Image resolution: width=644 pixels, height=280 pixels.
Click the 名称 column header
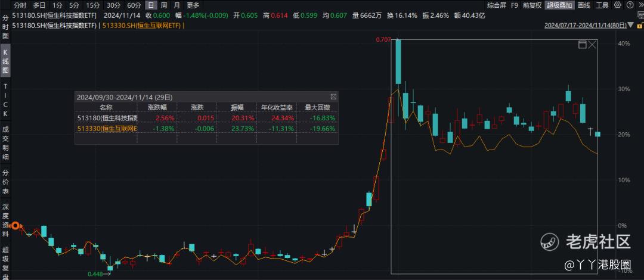click(x=106, y=107)
